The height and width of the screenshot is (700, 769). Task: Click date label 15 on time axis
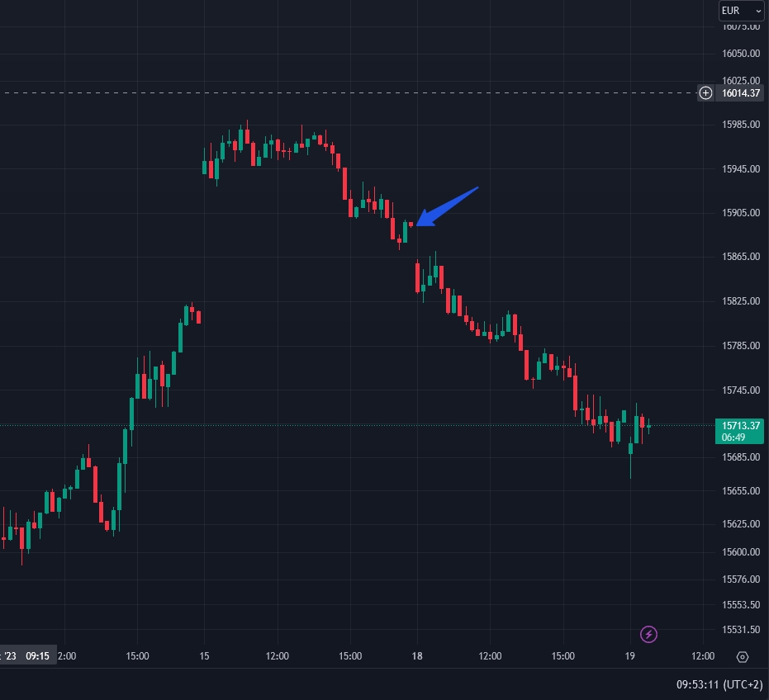(x=204, y=656)
